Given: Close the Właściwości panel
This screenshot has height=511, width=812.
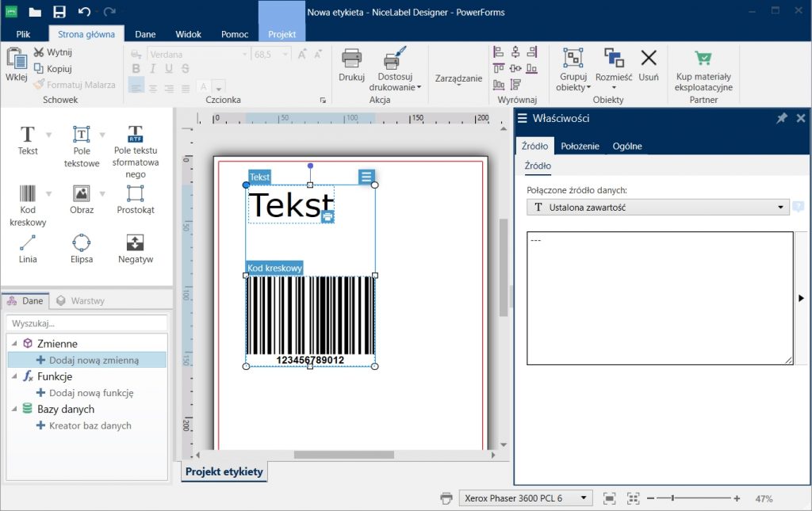Looking at the screenshot, I should pos(801,118).
